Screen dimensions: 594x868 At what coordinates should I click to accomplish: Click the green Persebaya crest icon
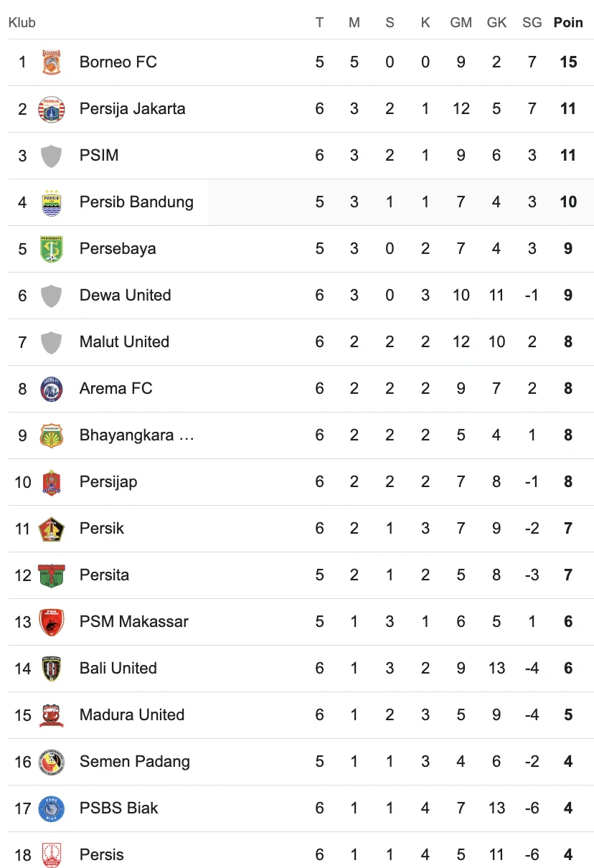(51, 249)
